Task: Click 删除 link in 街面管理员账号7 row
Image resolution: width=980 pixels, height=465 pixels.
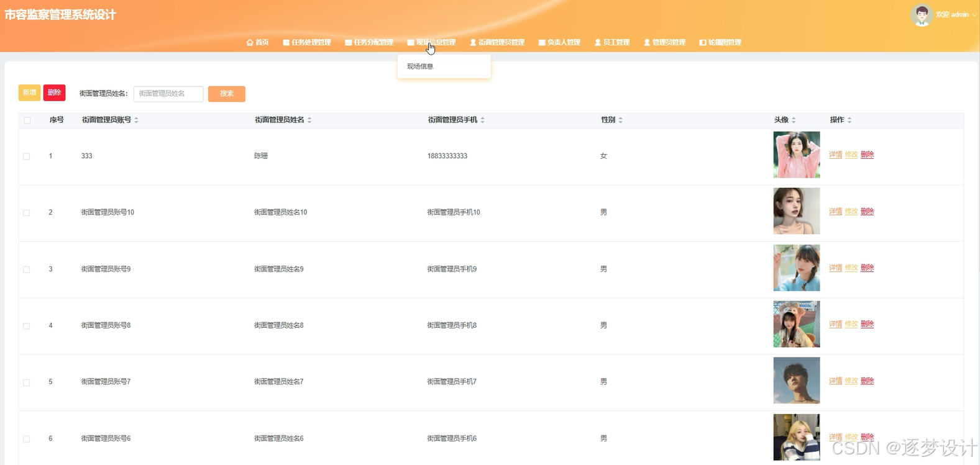Action: (868, 381)
